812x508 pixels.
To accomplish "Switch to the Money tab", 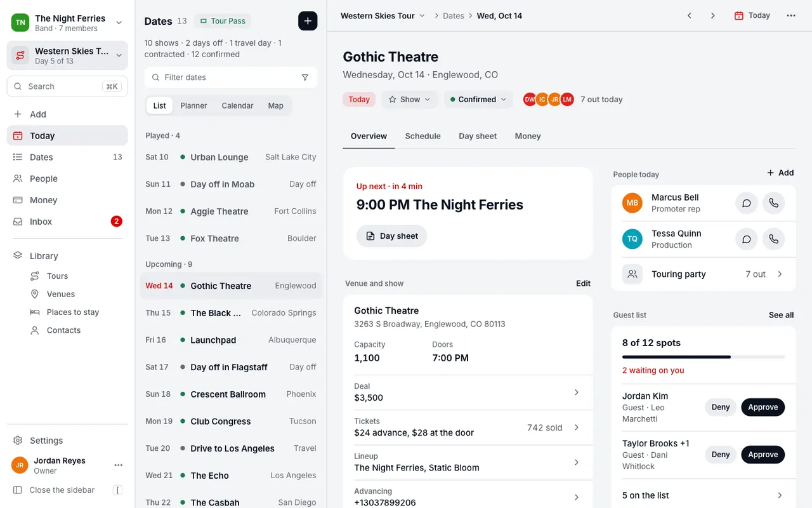I will (528, 137).
